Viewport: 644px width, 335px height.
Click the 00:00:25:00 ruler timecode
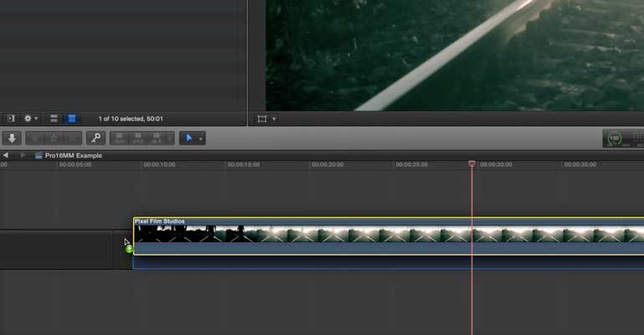[x=411, y=164]
